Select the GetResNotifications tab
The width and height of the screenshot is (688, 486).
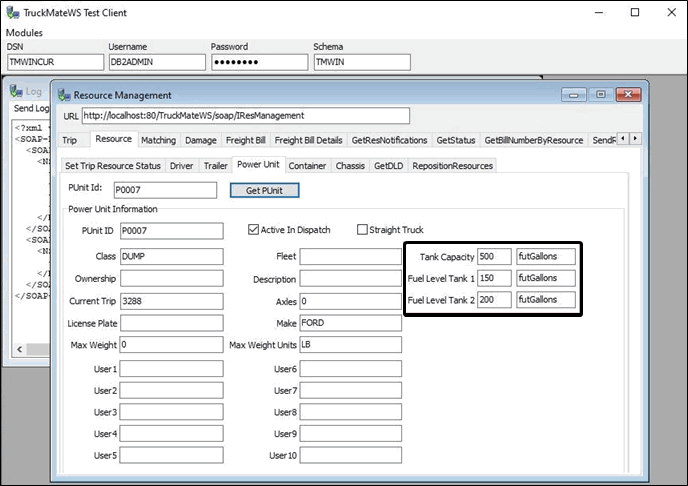tap(389, 140)
